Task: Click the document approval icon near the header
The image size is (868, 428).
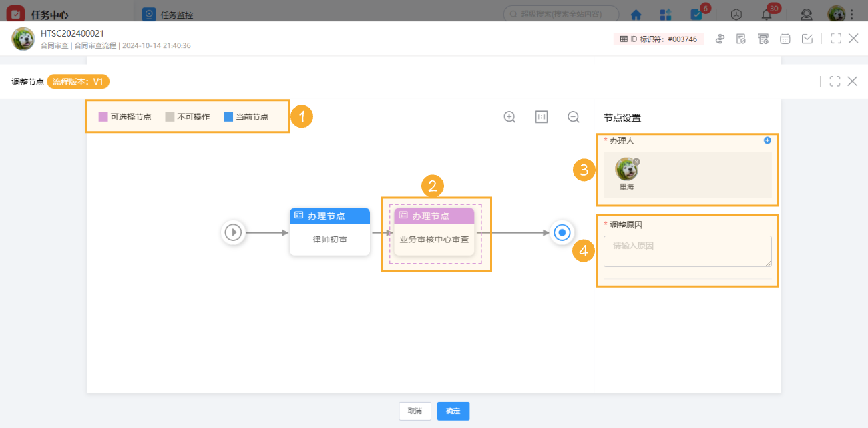Action: pos(741,39)
